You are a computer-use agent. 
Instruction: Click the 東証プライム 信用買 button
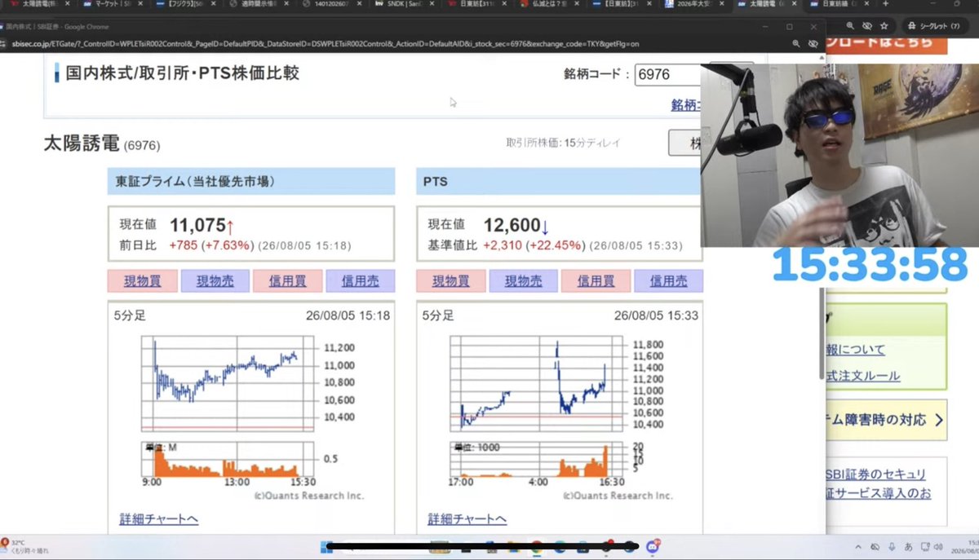288,281
